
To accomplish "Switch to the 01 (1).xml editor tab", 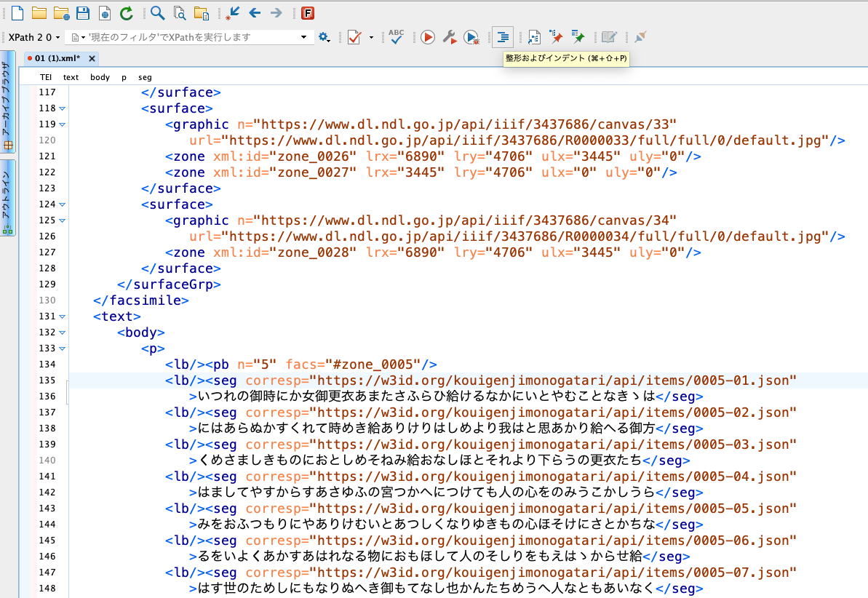I will pyautogui.click(x=57, y=58).
